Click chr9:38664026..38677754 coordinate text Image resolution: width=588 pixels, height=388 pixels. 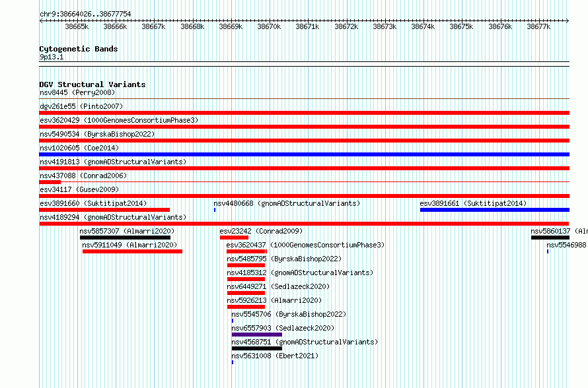tap(85, 14)
